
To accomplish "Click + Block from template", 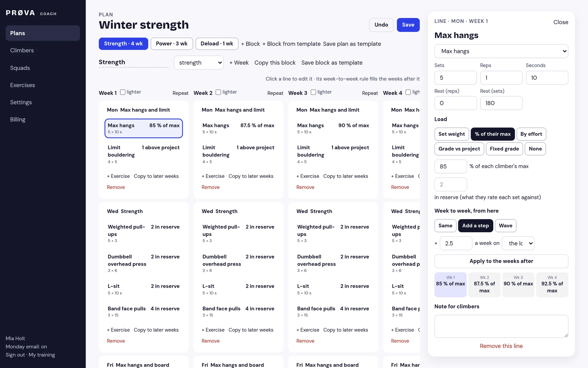I will pyautogui.click(x=291, y=44).
